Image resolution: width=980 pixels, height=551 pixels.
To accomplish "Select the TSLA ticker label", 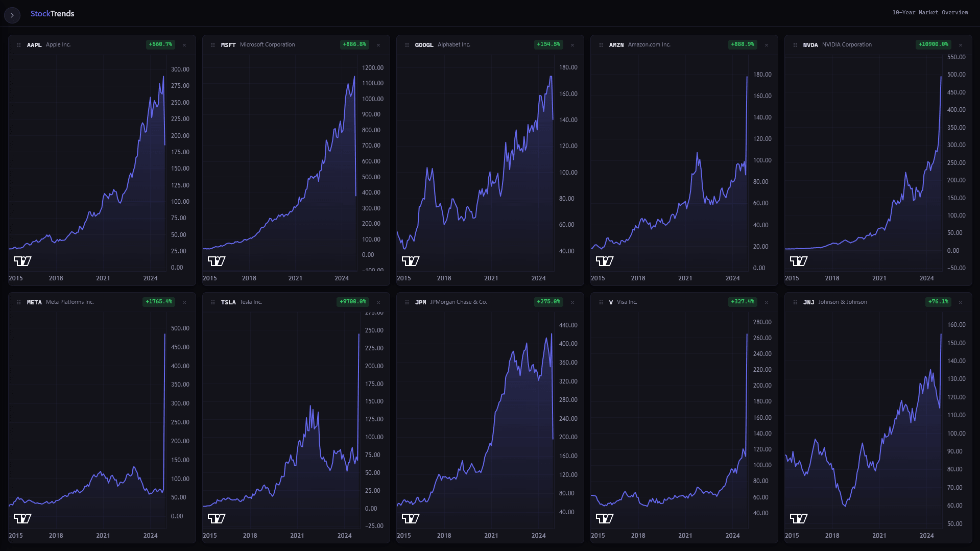I will point(228,302).
